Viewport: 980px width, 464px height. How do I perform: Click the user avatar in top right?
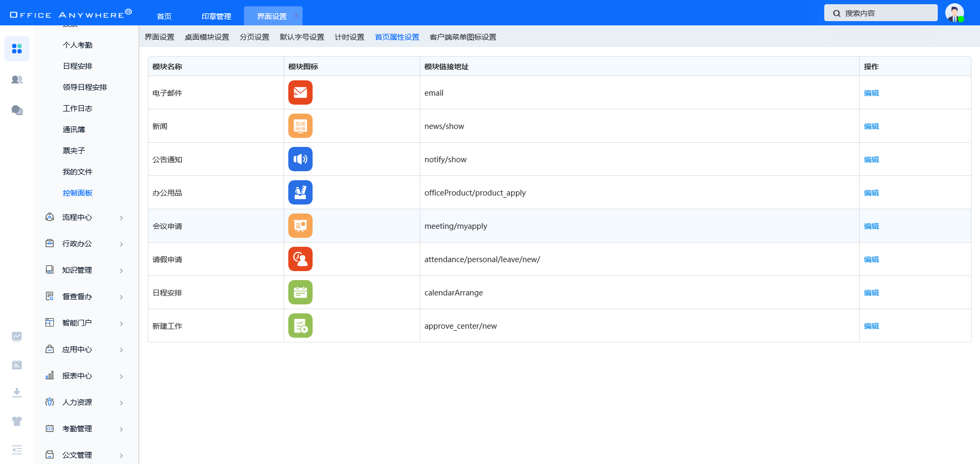point(954,13)
